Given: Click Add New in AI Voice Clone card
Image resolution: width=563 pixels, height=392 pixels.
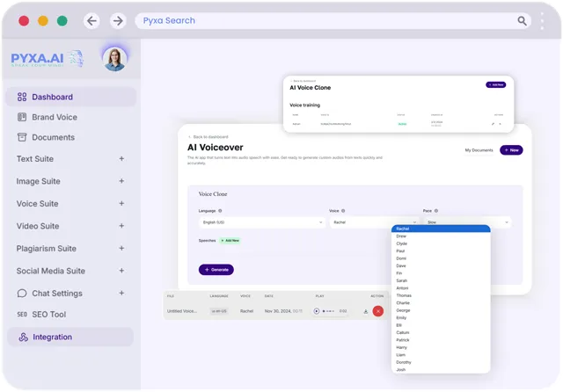Looking at the screenshot, I should click(496, 84).
